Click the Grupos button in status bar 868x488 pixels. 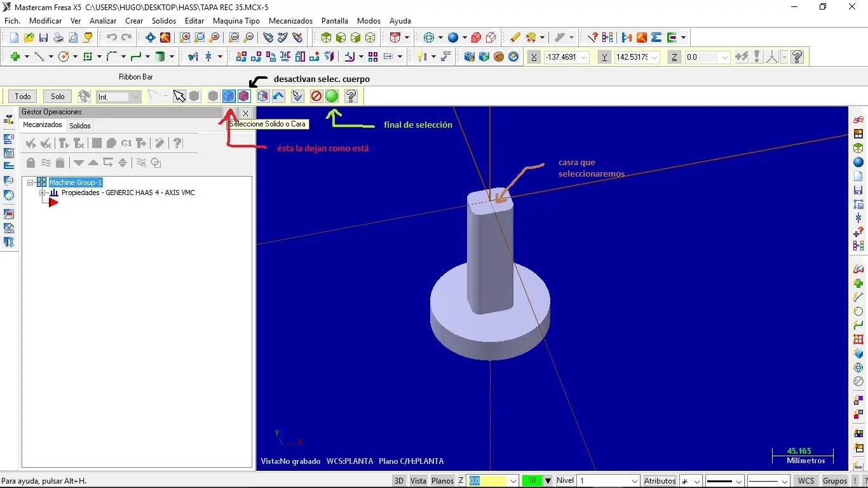point(835,480)
